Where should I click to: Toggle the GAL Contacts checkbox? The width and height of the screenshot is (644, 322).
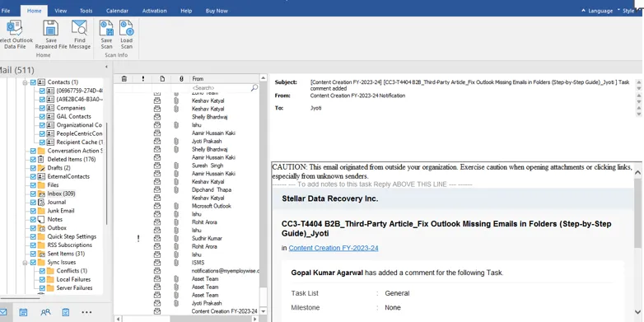pyautogui.click(x=42, y=117)
